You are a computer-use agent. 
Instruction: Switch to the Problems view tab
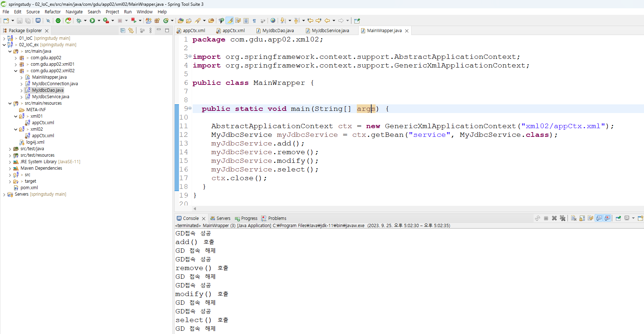[274, 218]
